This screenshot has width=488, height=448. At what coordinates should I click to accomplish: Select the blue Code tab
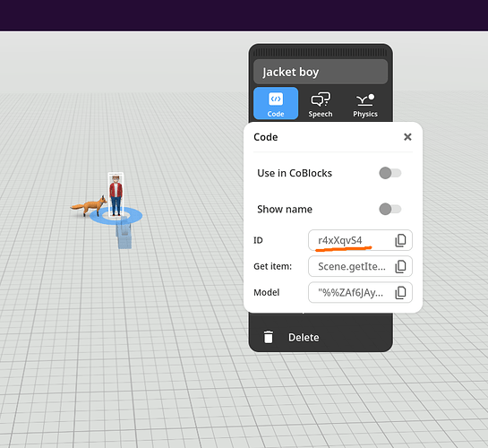click(276, 103)
